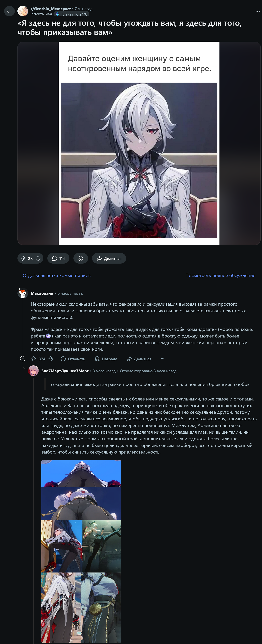Open the 114 comments button
Screen dimensions: 262x644
click(58, 258)
